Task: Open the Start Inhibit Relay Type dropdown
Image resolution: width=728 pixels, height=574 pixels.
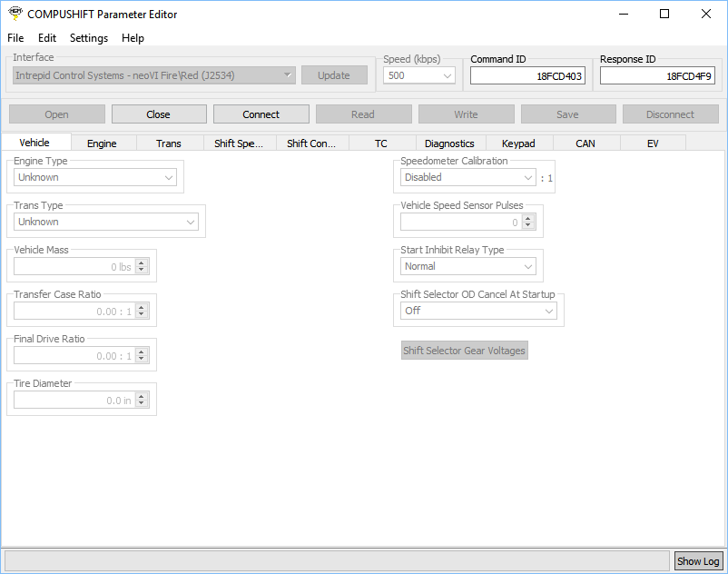Action: tap(469, 267)
